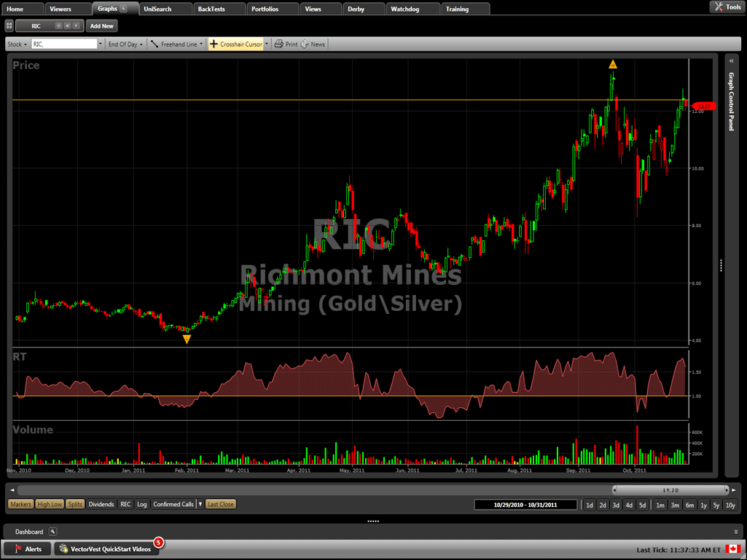This screenshot has height=560, width=747.
Task: Expand the Freehand Line tool dropdown
Action: (x=202, y=44)
